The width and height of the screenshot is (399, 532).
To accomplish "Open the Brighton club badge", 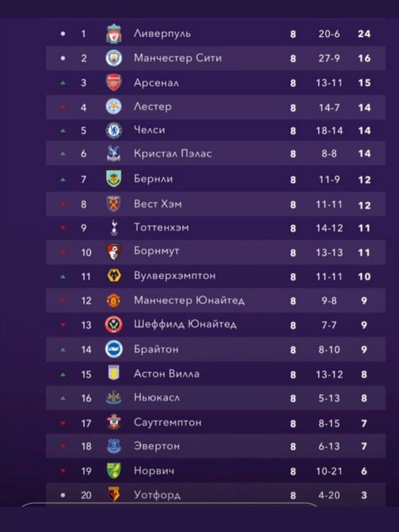I will pos(114,349).
